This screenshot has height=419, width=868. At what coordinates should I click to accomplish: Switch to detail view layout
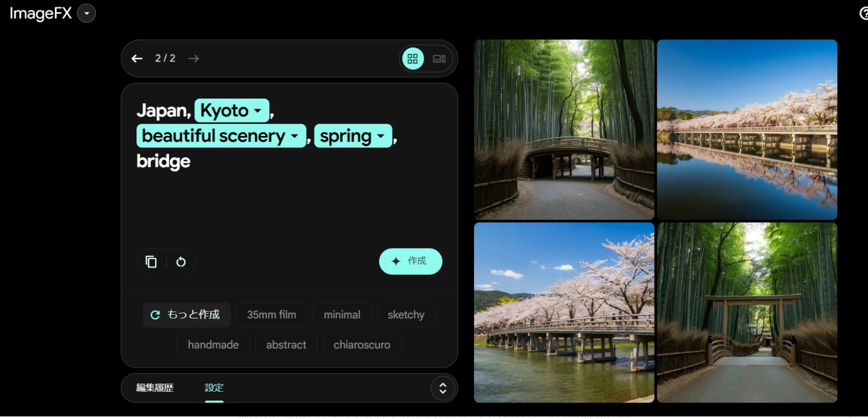439,59
